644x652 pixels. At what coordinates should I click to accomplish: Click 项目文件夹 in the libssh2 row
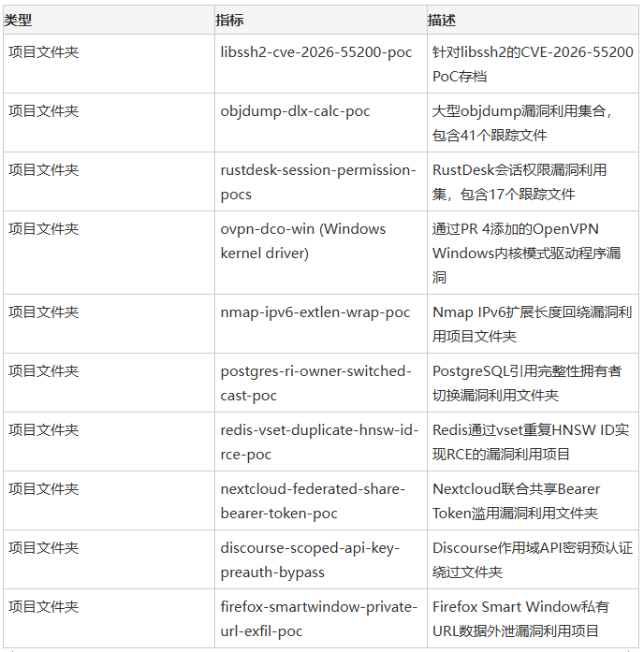tap(44, 52)
